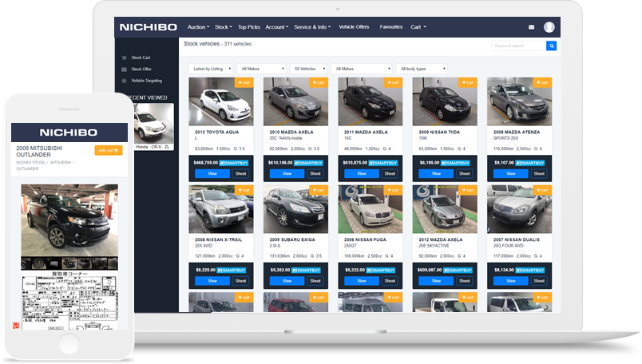The height and width of the screenshot is (364, 642).
Task: Open the Service & Info dropdown menu
Action: [312, 27]
